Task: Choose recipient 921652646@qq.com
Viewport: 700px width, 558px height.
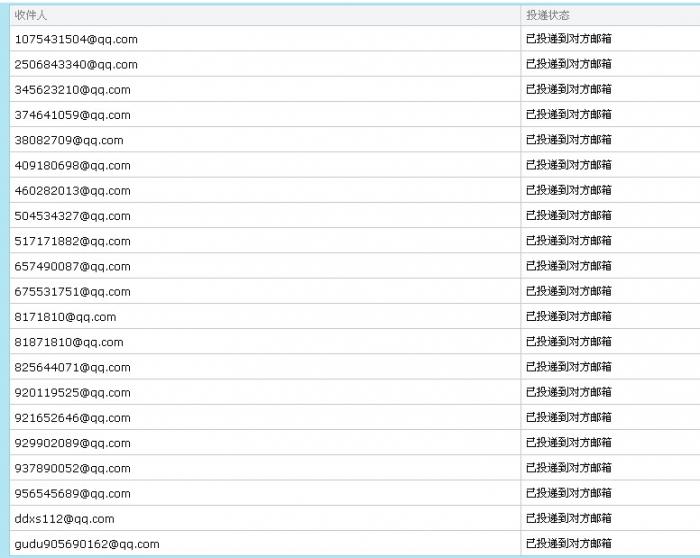Action: 72,418
